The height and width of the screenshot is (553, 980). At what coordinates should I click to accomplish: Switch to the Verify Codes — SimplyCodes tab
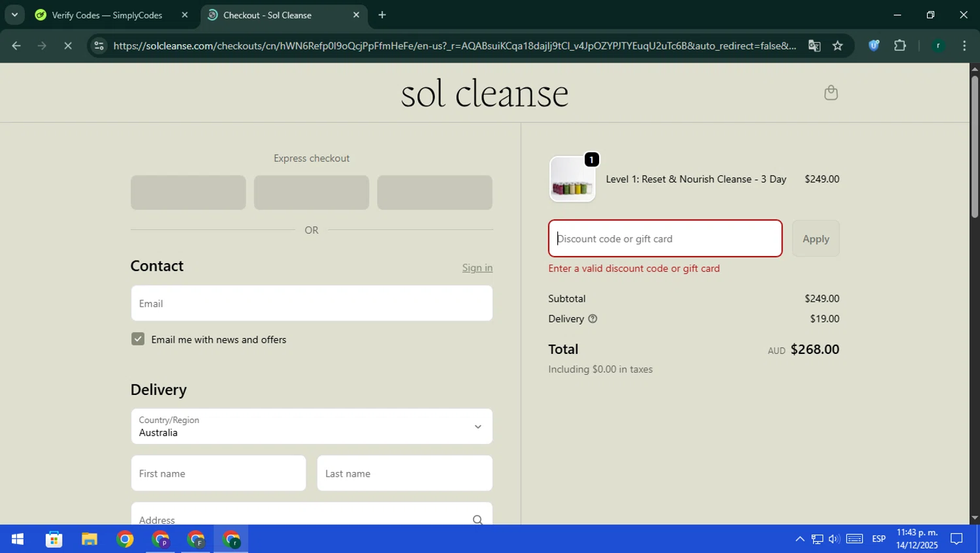107,15
